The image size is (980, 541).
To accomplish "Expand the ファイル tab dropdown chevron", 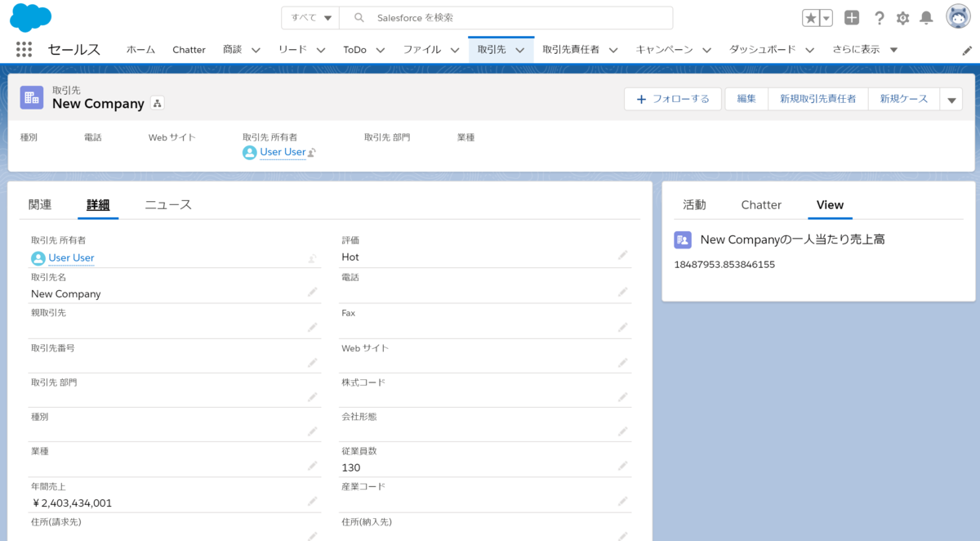I will [x=454, y=50].
